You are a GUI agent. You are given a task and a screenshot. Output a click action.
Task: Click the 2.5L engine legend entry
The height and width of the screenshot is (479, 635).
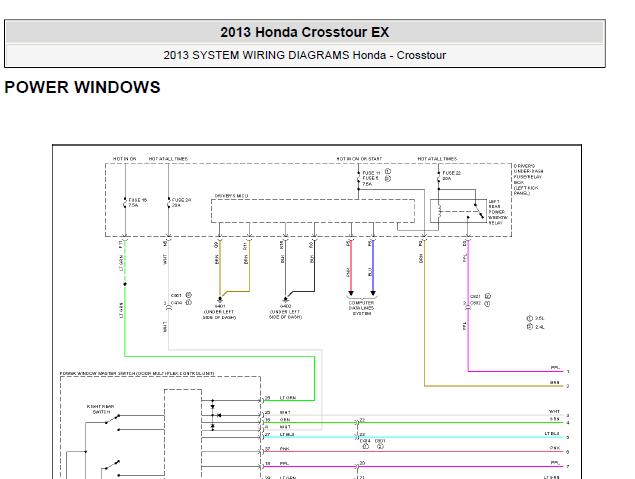click(x=535, y=318)
